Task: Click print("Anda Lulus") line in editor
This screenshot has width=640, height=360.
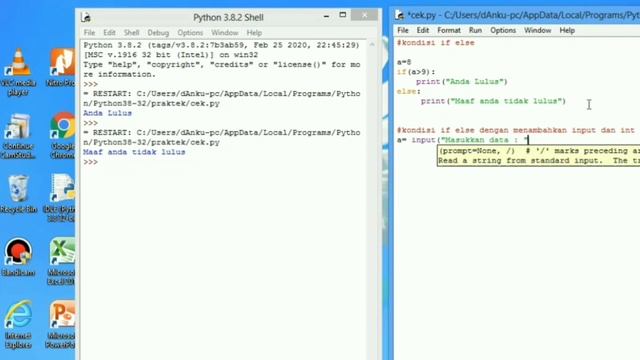Action: point(462,82)
